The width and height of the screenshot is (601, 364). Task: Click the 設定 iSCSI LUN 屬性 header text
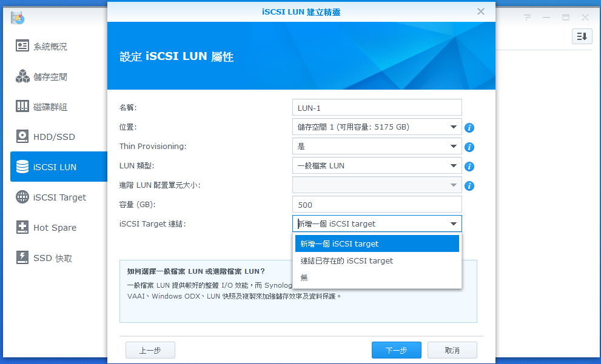[176, 57]
